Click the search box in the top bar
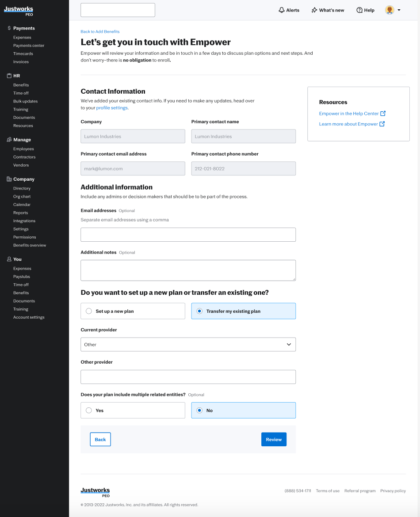Image resolution: width=420 pixels, height=517 pixels. 118,10
